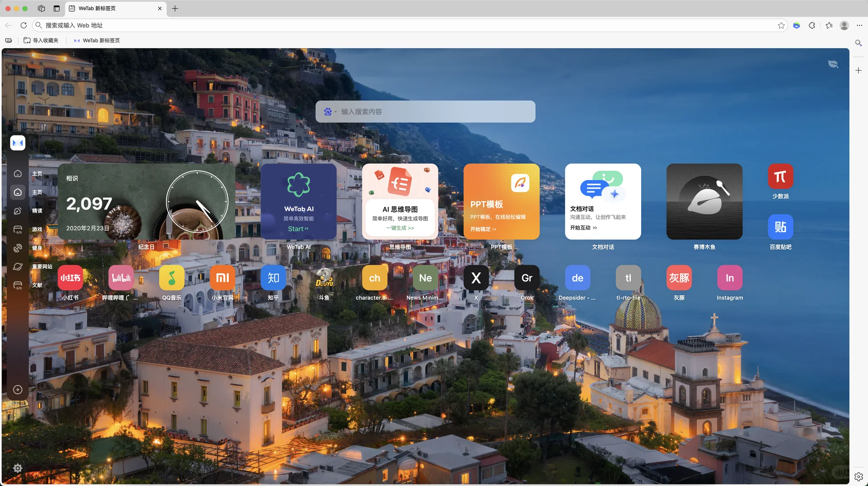
Task: Select the 游戏 sidebar category
Action: pyautogui.click(x=18, y=229)
